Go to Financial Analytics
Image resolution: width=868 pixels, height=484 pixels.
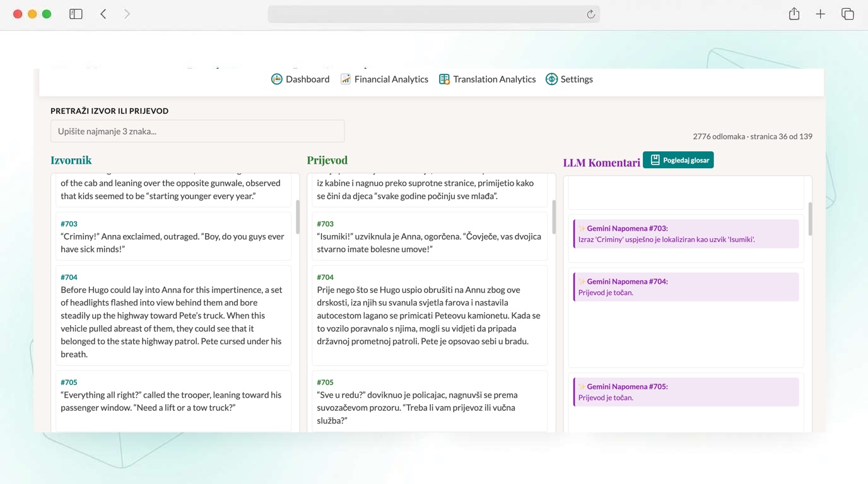coord(384,79)
